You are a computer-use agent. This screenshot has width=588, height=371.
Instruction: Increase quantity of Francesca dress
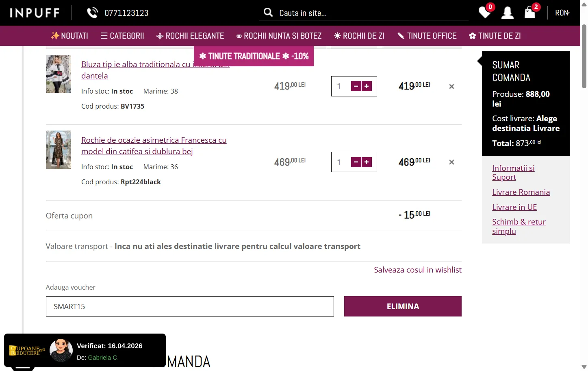pyautogui.click(x=367, y=162)
